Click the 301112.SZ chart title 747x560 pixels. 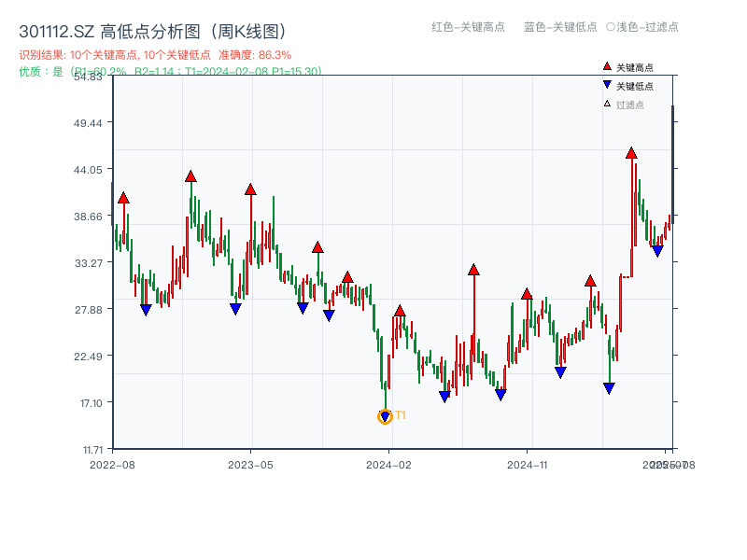[x=55, y=29]
